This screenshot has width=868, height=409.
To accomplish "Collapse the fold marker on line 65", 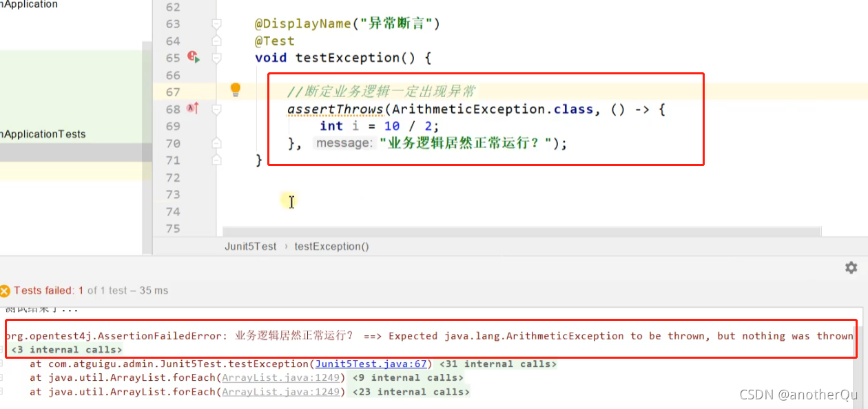I will 216,58.
